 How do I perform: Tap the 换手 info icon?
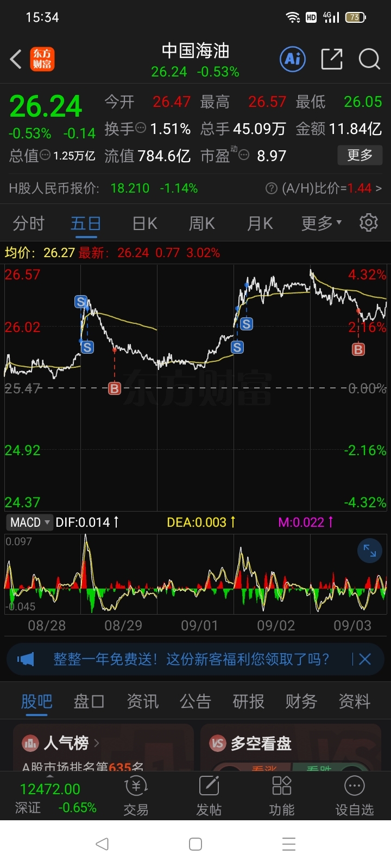click(141, 129)
